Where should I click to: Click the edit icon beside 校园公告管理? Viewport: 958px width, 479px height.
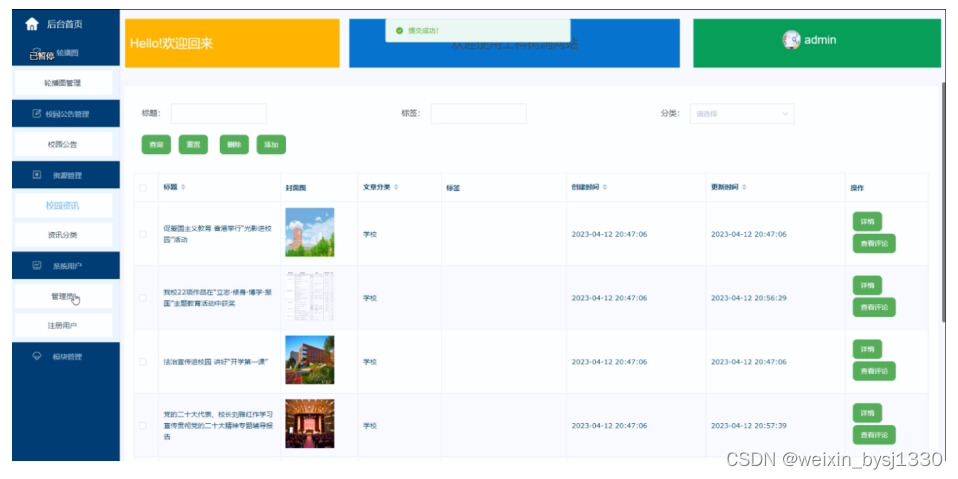pyautogui.click(x=37, y=114)
